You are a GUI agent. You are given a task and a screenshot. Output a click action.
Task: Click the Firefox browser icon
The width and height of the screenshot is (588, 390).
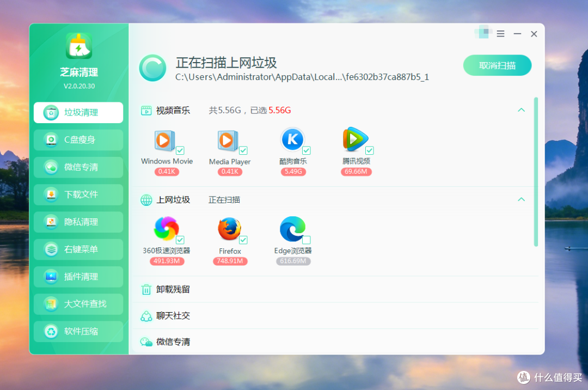pos(229,229)
